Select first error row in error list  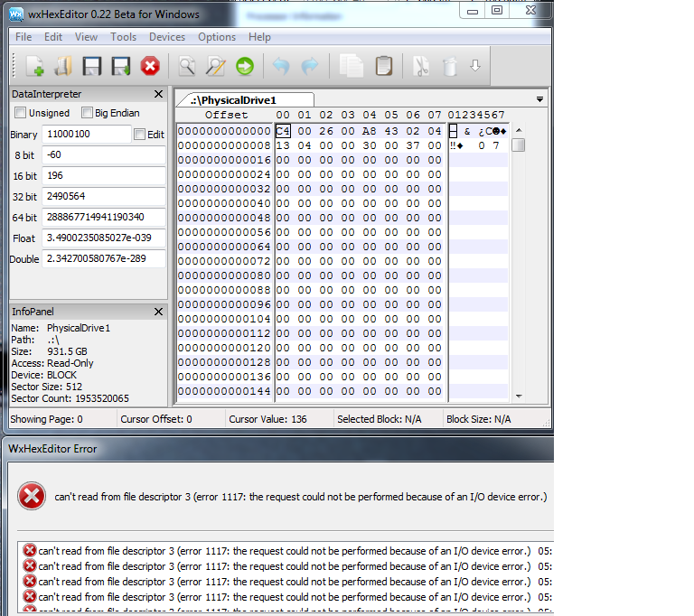coord(287,551)
